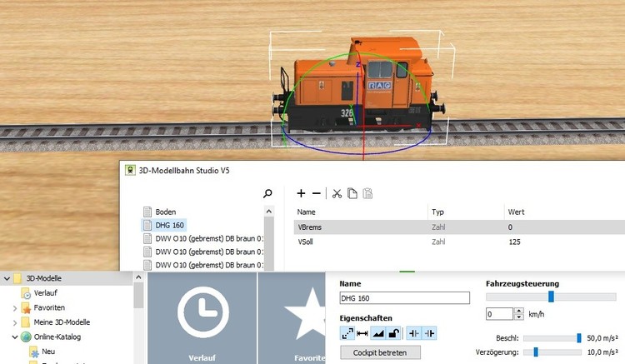
Task: Sort by the Name column header
Action: [306, 212]
